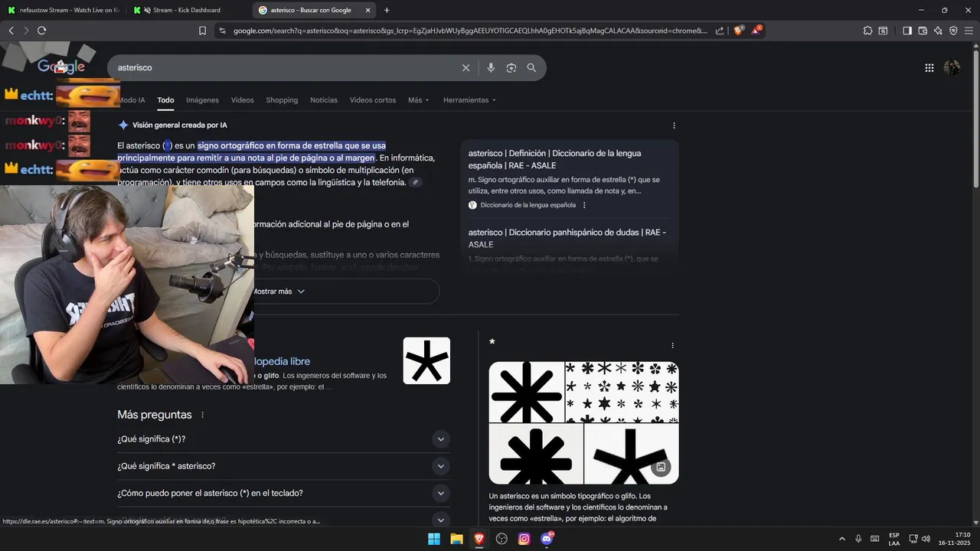
Task: Click the Wikipedia asterisk thumbnail image
Action: tap(426, 360)
